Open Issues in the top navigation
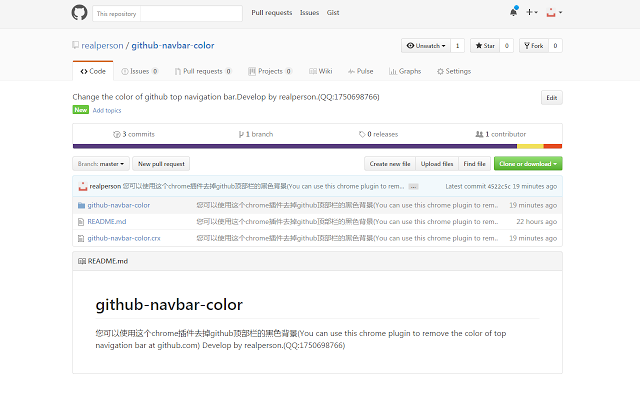 [x=309, y=13]
